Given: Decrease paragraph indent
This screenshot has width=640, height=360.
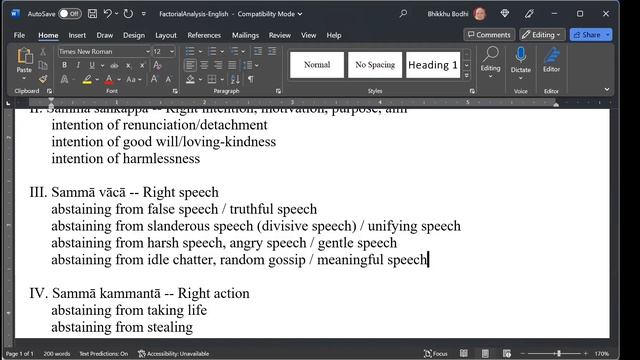Looking at the screenshot, I should click(258, 51).
